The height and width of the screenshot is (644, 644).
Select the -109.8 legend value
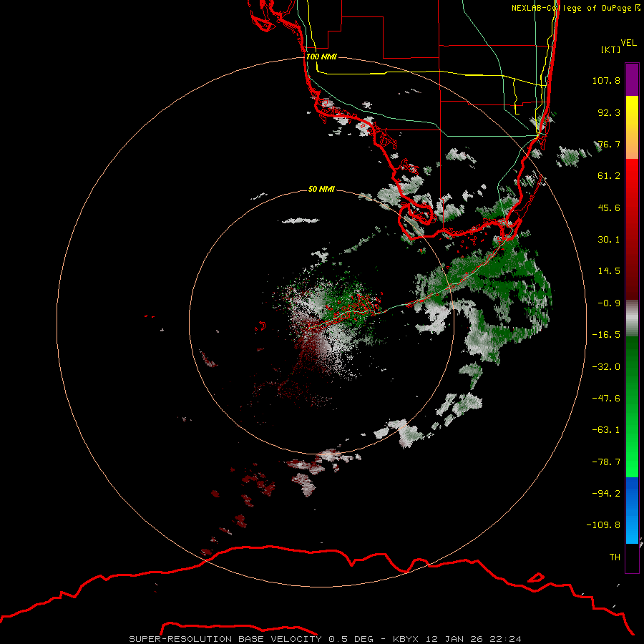pos(603,525)
